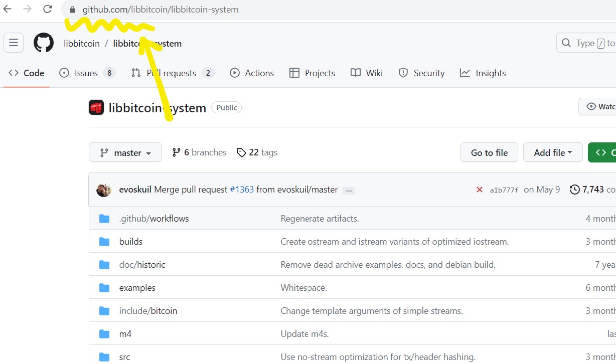Open pull request #1363 link
This screenshot has height=364, width=616.
[242, 190]
